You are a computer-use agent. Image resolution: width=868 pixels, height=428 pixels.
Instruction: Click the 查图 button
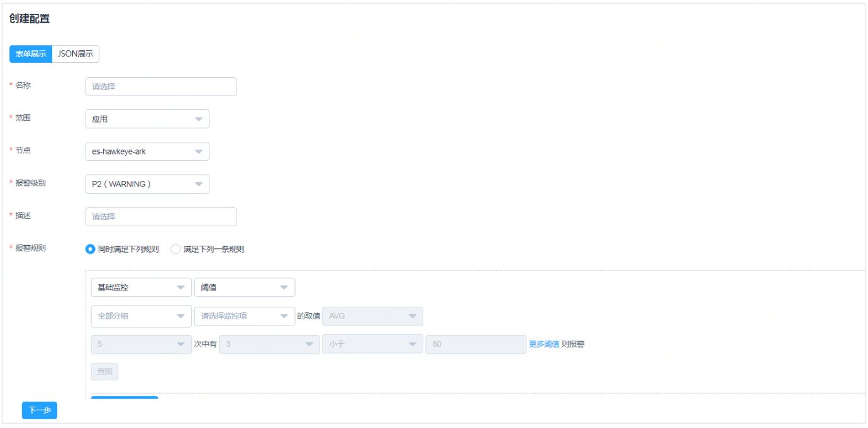point(104,371)
